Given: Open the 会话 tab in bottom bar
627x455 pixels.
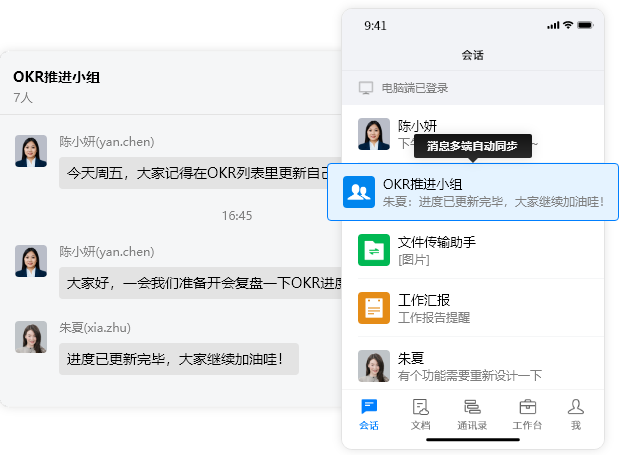Looking at the screenshot, I should pos(369,414).
